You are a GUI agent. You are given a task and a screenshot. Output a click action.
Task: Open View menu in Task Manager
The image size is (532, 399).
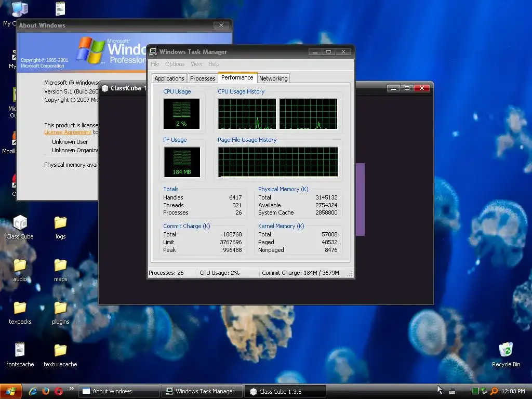coord(196,64)
